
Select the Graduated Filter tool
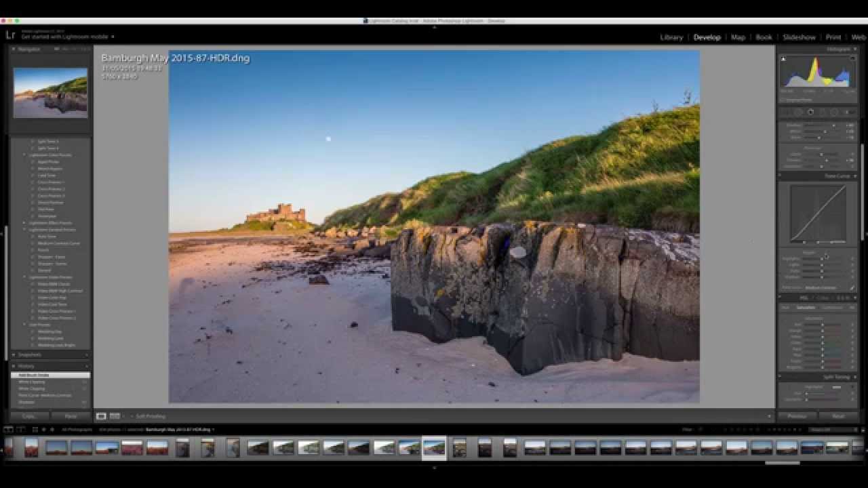click(823, 113)
